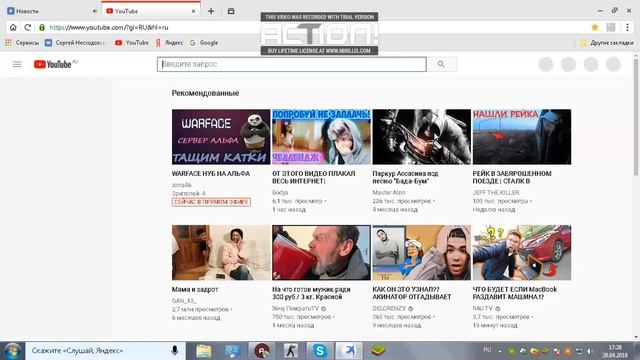The height and width of the screenshot is (360, 640).
Task: Click the Yandex voice microphone icon in taskbar
Action: [175, 351]
